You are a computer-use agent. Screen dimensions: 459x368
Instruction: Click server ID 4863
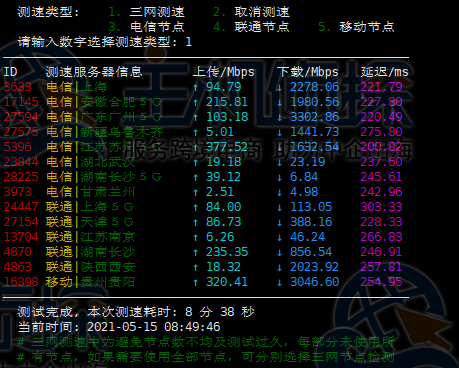(17, 267)
